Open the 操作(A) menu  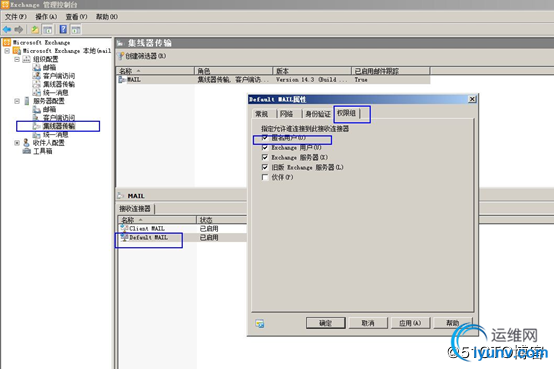(x=46, y=17)
